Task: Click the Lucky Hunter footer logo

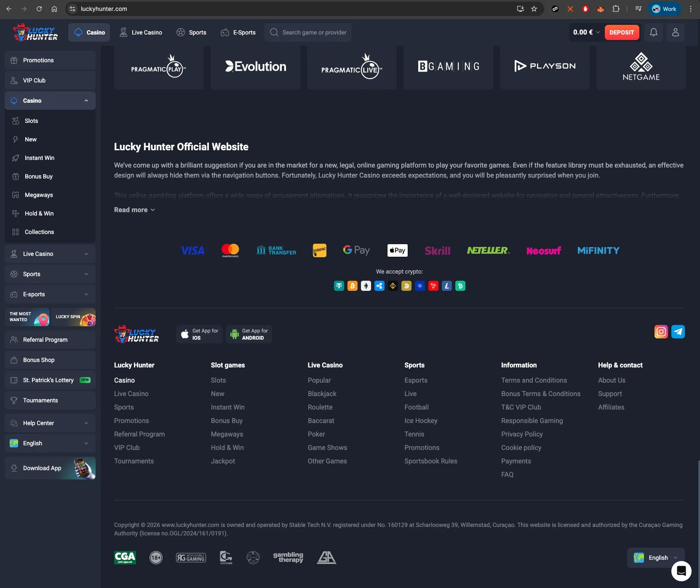Action: point(136,334)
